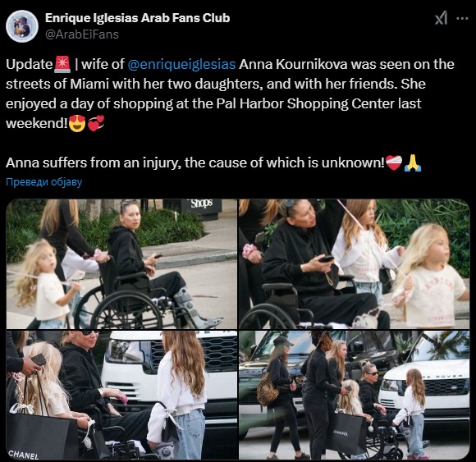Click the Shops sign in the first photo
476x462 pixels.
[201, 203]
